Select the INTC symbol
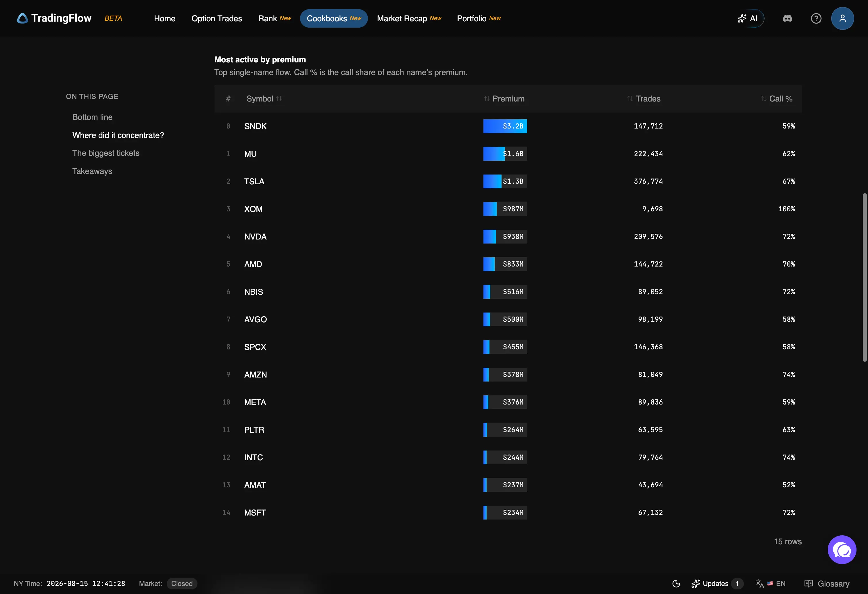 [x=254, y=457]
